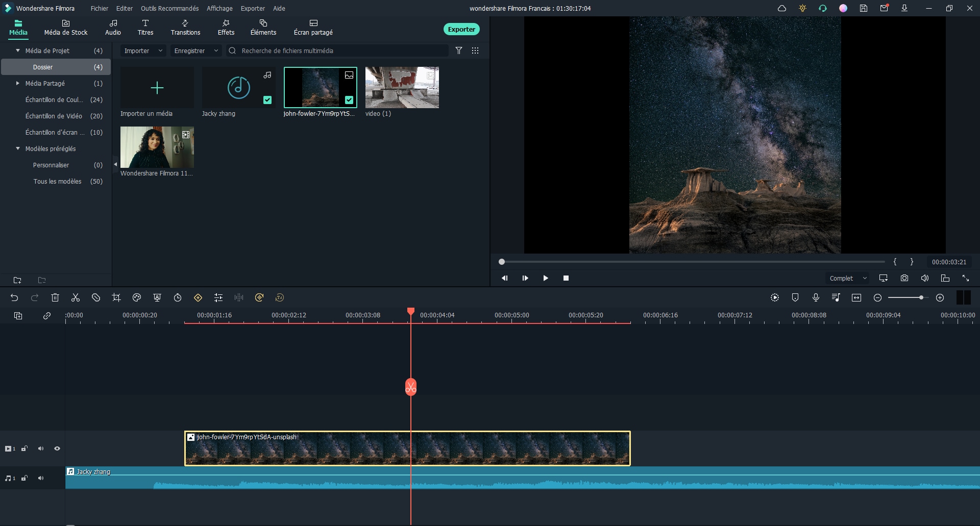The height and width of the screenshot is (526, 980).
Task: Switch to the Transitions tab
Action: 185,28
